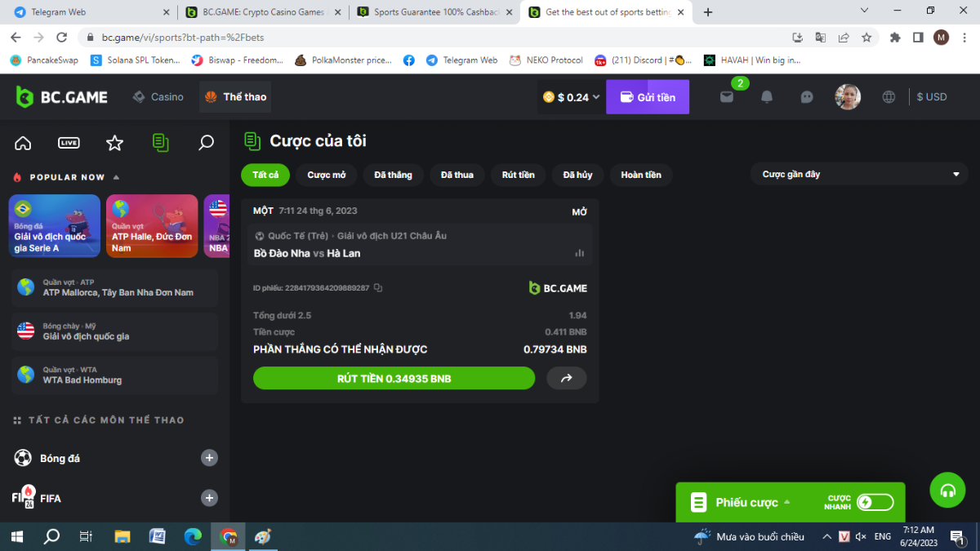Click the Rút tiền 0.34935 BNB button
The width and height of the screenshot is (980, 551).
[394, 378]
